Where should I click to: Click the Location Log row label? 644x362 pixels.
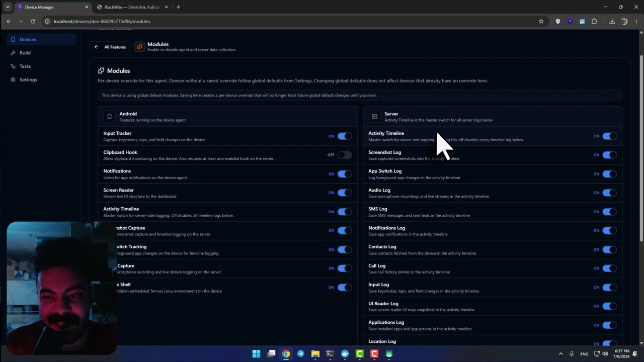point(382,341)
